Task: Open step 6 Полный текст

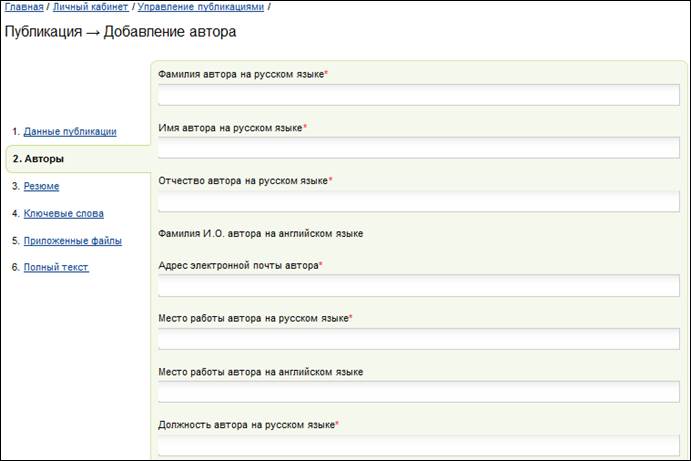Action: (56, 267)
